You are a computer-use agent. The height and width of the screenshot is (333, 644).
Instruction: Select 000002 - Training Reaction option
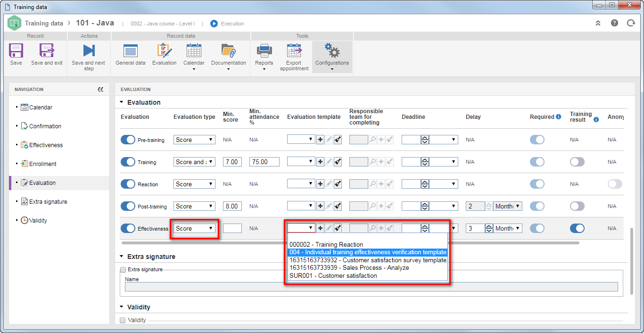367,244
